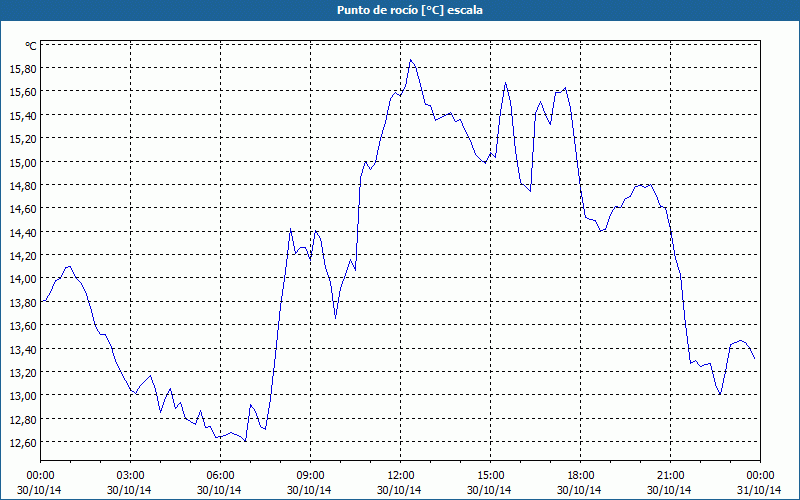Click the 12,80 y-axis value

pos(23,419)
